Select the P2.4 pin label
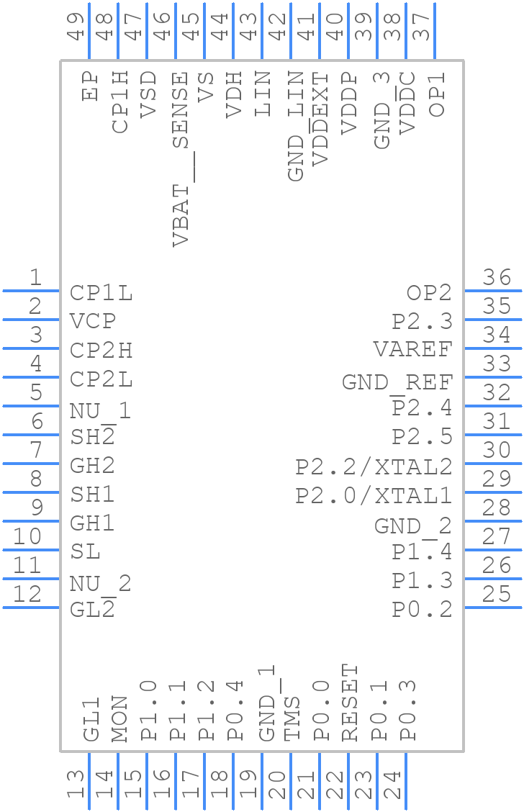Image resolution: width=524 pixels, height=812 pixels. [x=422, y=408]
